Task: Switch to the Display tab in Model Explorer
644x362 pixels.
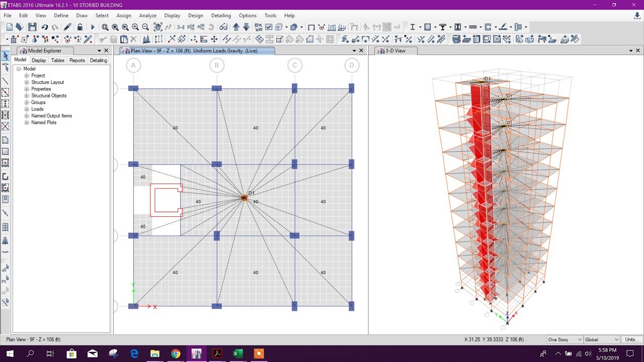Action: click(39, 60)
